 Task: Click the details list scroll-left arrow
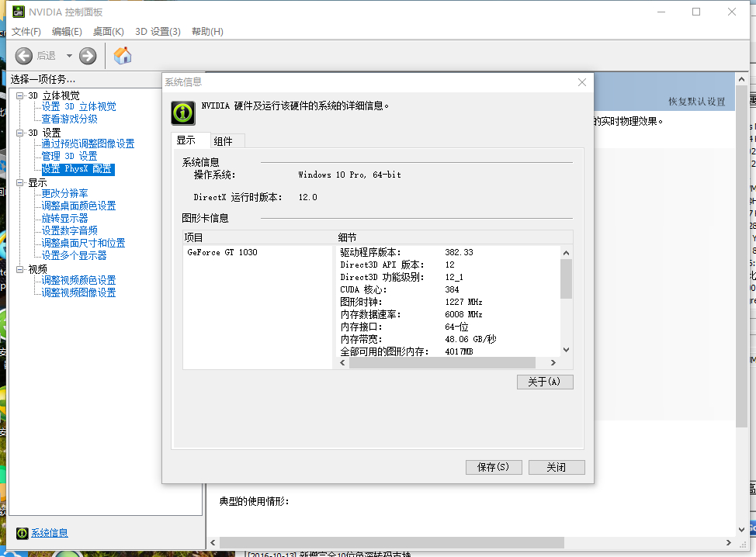click(343, 362)
